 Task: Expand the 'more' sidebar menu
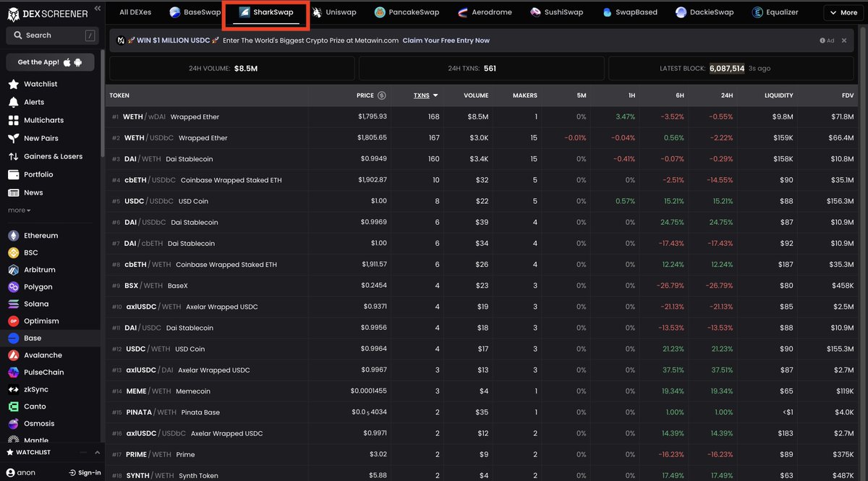[x=20, y=210]
